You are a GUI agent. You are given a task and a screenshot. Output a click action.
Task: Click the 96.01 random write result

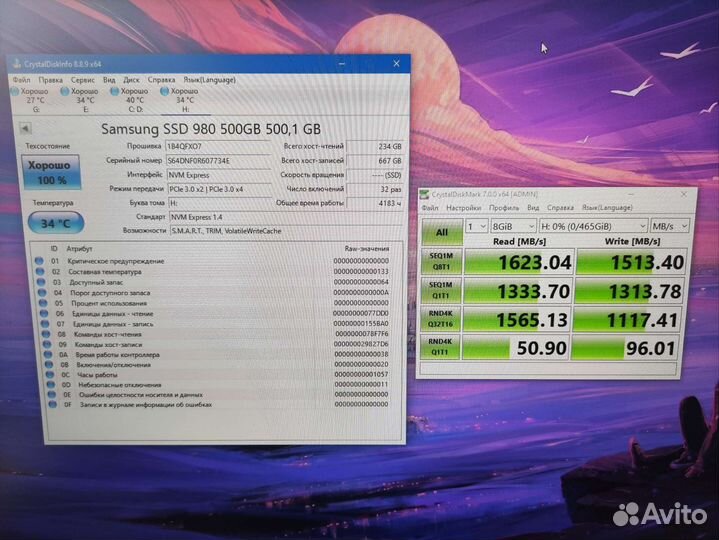click(x=625, y=348)
